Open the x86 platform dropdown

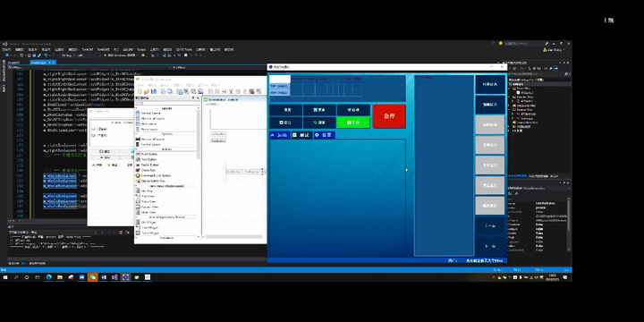89,55
